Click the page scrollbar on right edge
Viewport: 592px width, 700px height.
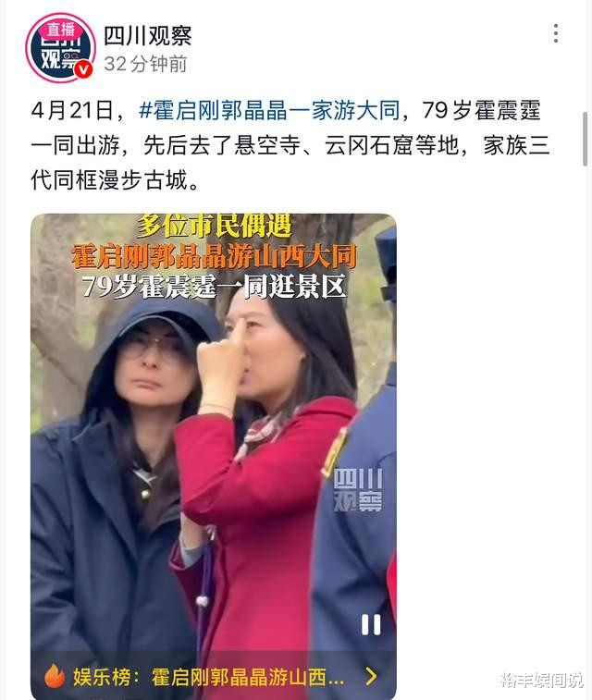click(x=586, y=139)
